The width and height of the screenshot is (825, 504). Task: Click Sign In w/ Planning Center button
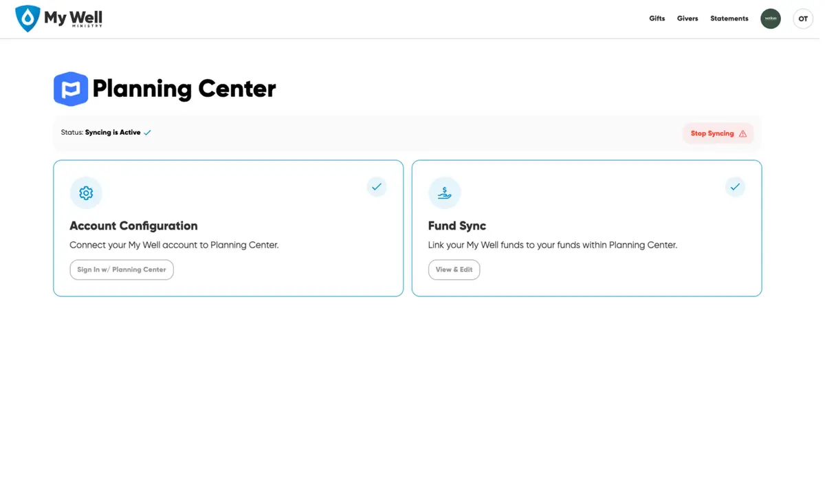click(x=122, y=270)
